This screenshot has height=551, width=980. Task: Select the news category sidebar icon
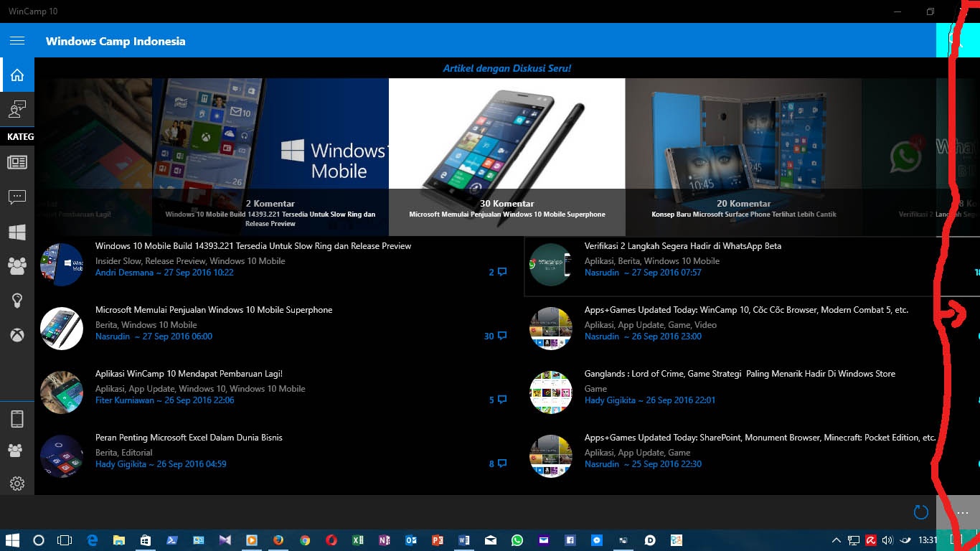[x=17, y=162]
